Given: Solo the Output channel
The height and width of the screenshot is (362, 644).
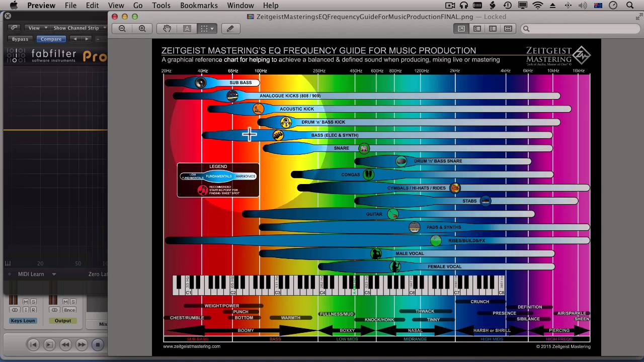Looking at the screenshot, I should point(73,302).
